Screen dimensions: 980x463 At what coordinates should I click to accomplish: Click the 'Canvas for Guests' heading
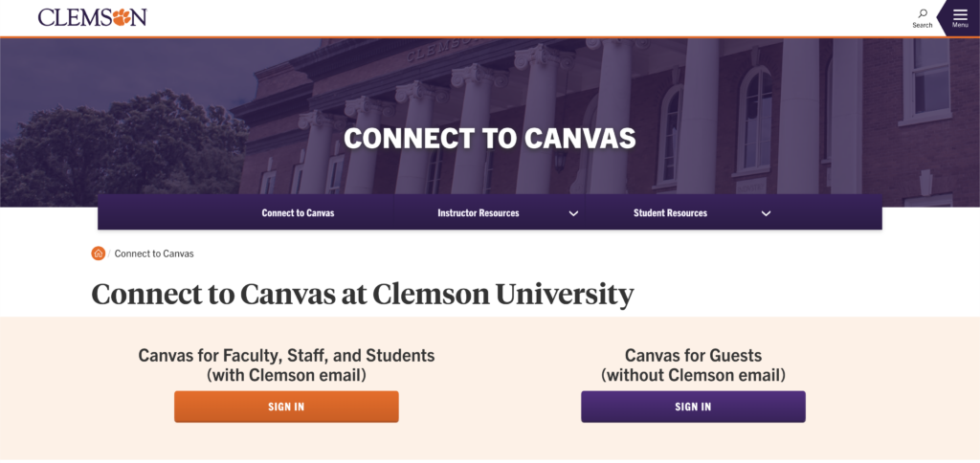pos(693,356)
